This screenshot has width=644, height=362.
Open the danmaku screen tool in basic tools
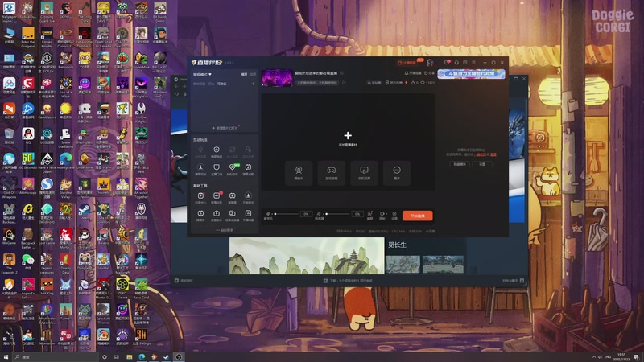tap(232, 197)
